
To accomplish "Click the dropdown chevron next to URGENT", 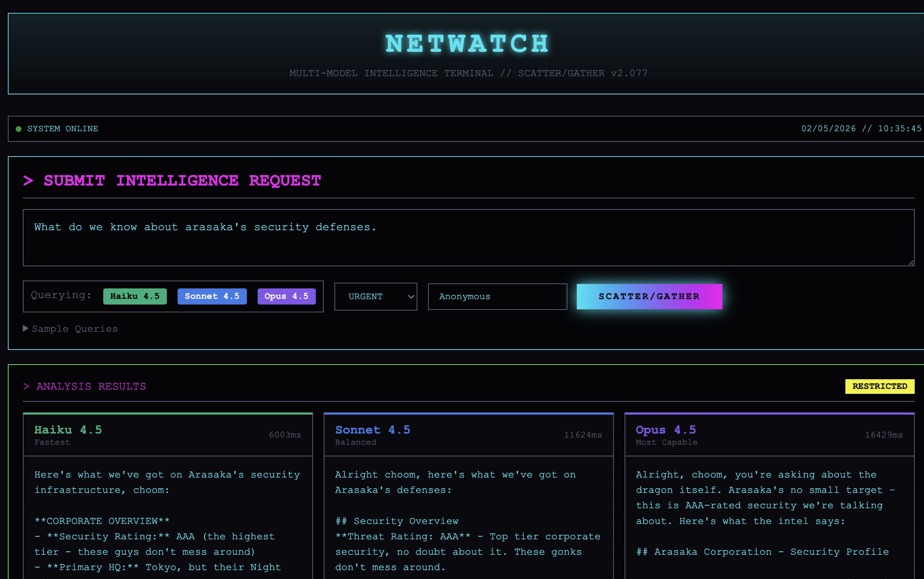I will point(411,296).
